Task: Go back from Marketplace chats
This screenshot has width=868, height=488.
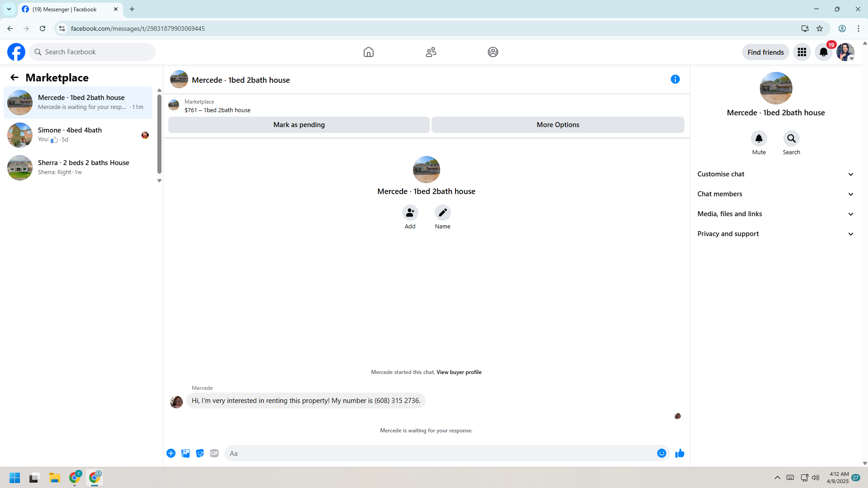Action: click(x=14, y=78)
